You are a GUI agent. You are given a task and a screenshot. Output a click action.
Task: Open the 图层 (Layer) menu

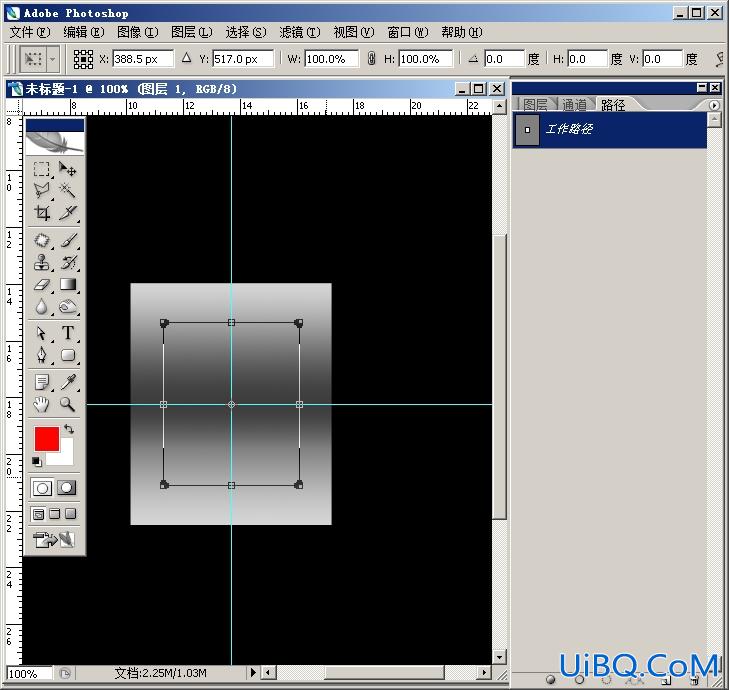[x=192, y=32]
